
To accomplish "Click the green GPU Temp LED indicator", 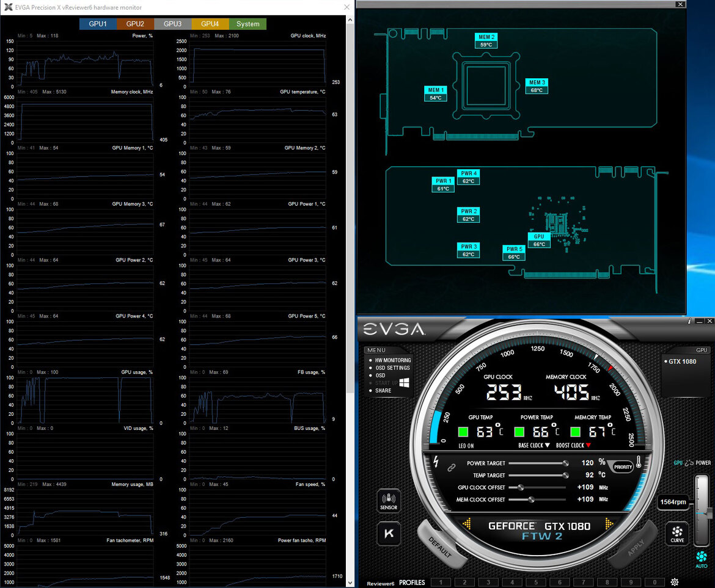I will tap(463, 431).
